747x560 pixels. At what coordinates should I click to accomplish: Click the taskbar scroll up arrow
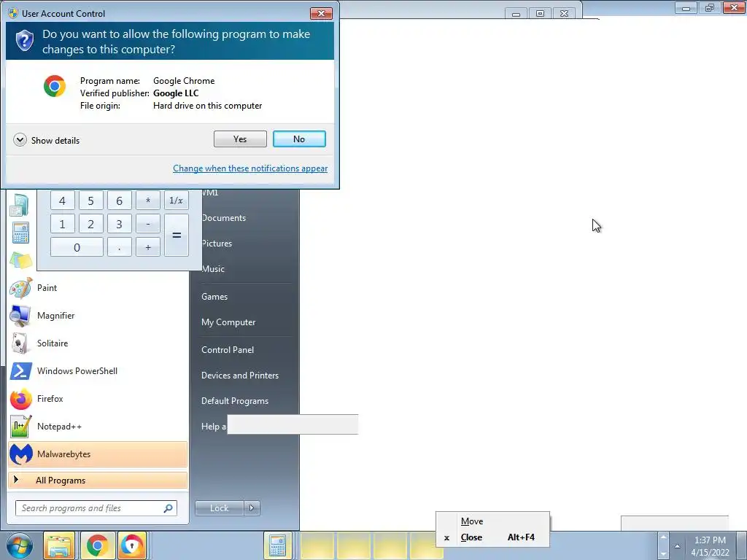pos(663,537)
